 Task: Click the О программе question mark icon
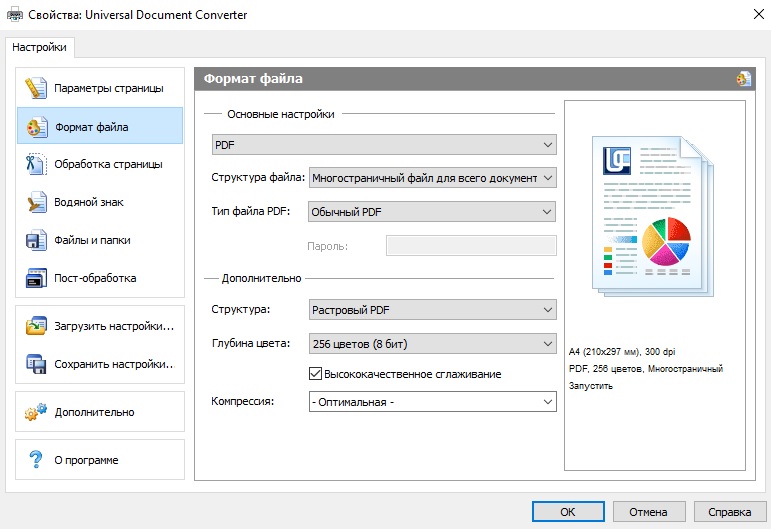pos(37,460)
